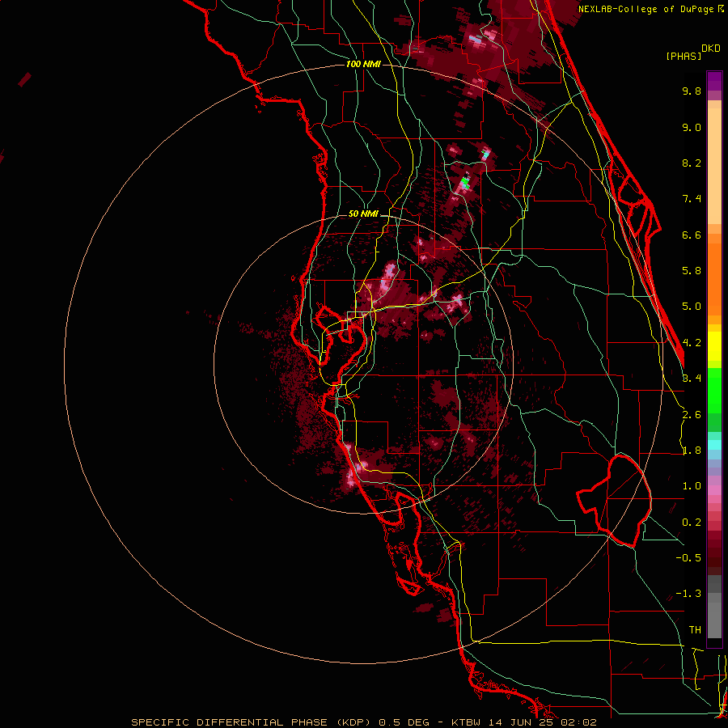Pick the purple top segment of color bar
The height and width of the screenshot is (728, 728).
714,81
